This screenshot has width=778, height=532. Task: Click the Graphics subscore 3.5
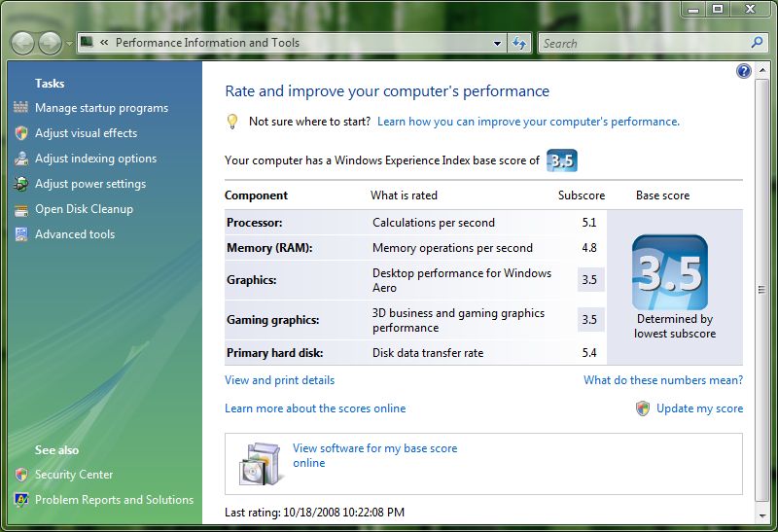[x=589, y=279]
